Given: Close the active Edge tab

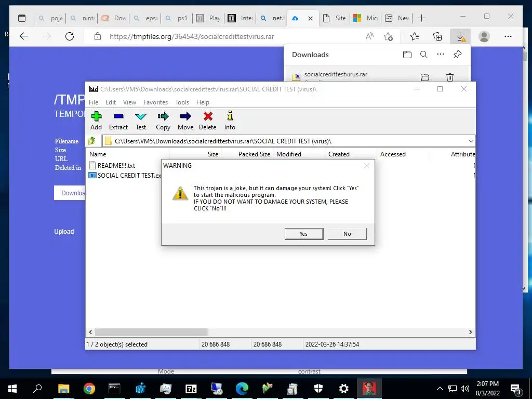Looking at the screenshot, I should click(x=310, y=18).
